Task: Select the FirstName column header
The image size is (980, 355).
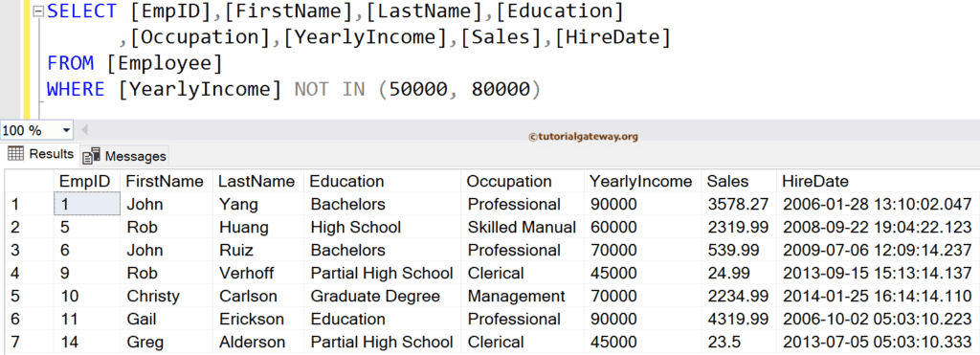Action: (167, 181)
